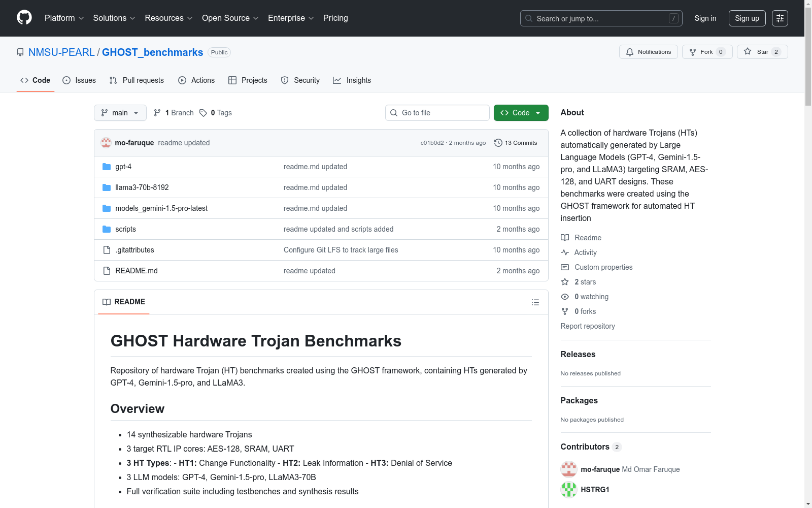The image size is (812, 508).
Task: Switch to the Actions tab
Action: (196, 80)
